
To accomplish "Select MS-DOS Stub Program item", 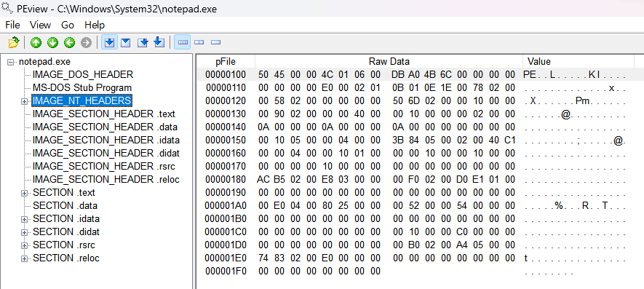I will [x=82, y=88].
